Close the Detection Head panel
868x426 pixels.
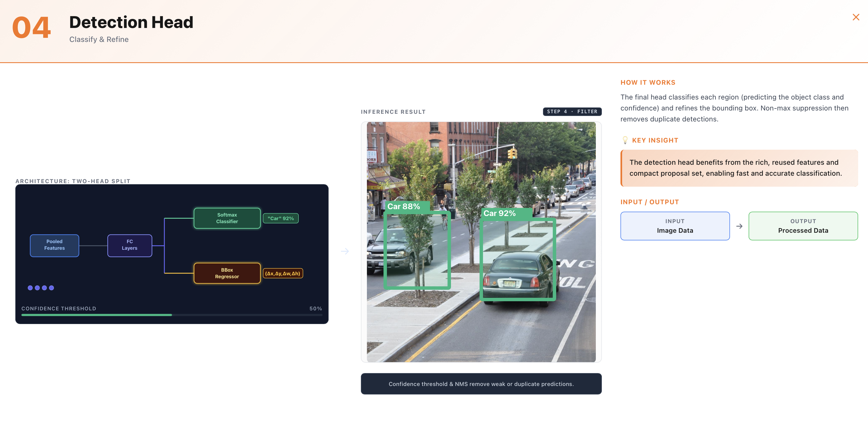[x=855, y=17]
